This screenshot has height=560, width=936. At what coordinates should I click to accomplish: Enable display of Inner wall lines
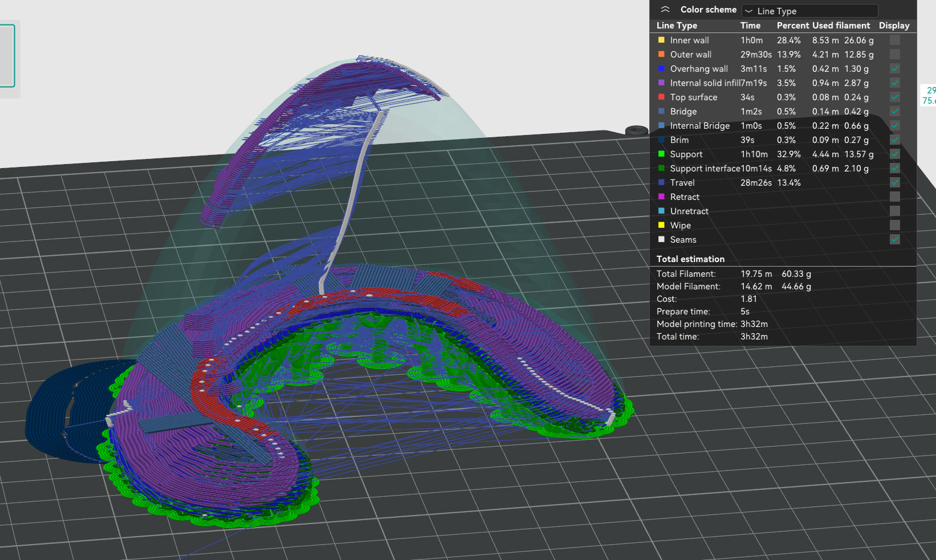(895, 40)
